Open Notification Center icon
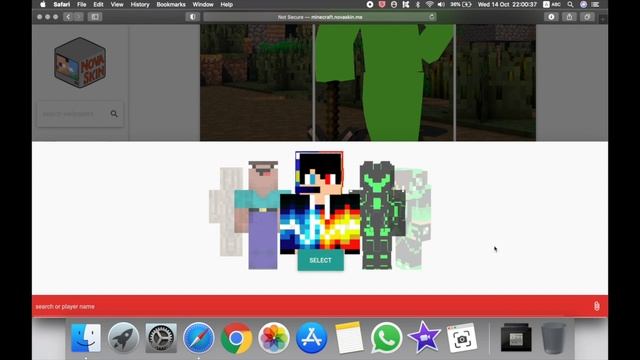The image size is (640, 360). (596, 4)
